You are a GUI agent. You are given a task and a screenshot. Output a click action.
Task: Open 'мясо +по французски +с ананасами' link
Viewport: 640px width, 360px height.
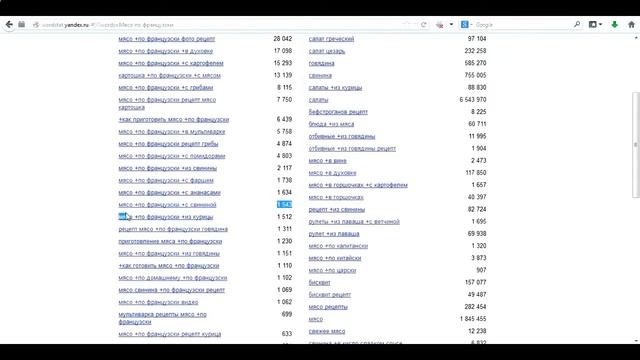pyautogui.click(x=169, y=193)
